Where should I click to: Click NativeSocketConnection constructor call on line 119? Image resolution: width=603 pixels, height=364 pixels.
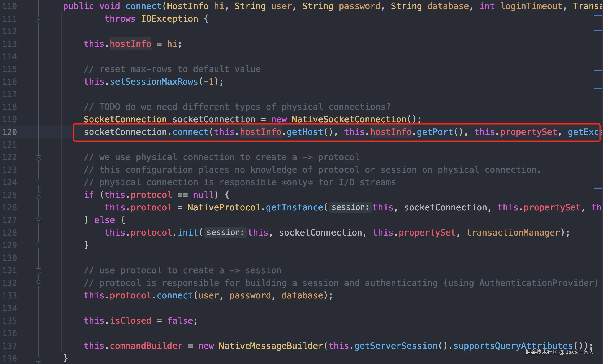click(349, 120)
